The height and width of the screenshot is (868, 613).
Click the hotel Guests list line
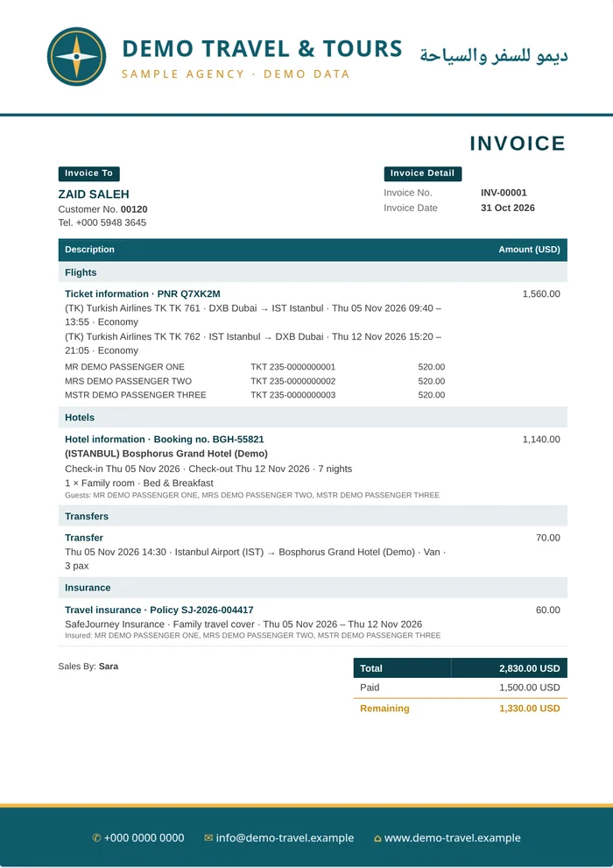tap(252, 496)
